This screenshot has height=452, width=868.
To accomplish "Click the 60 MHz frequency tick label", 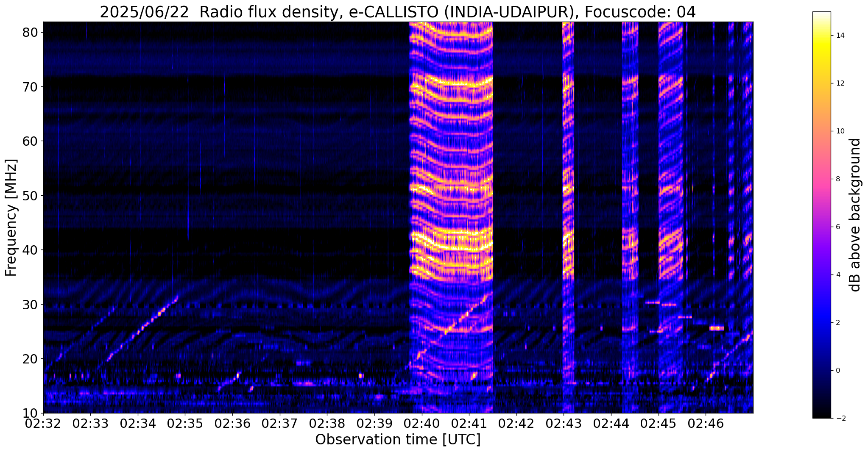I will [30, 141].
